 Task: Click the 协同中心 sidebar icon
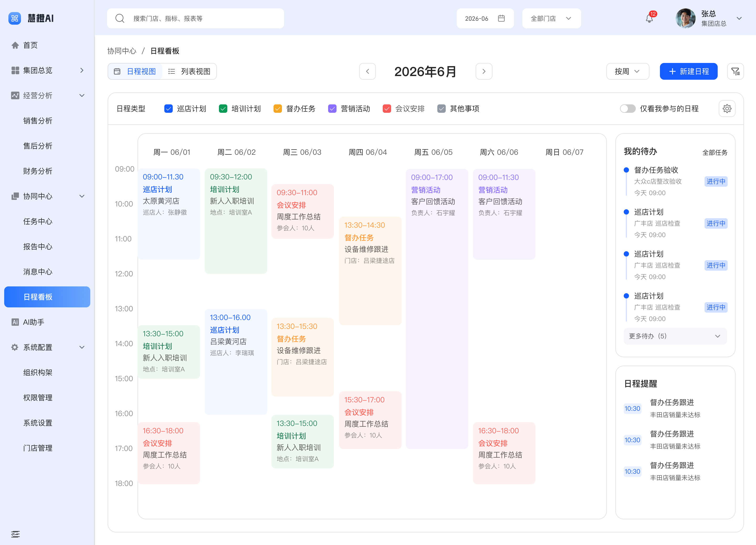(x=15, y=196)
